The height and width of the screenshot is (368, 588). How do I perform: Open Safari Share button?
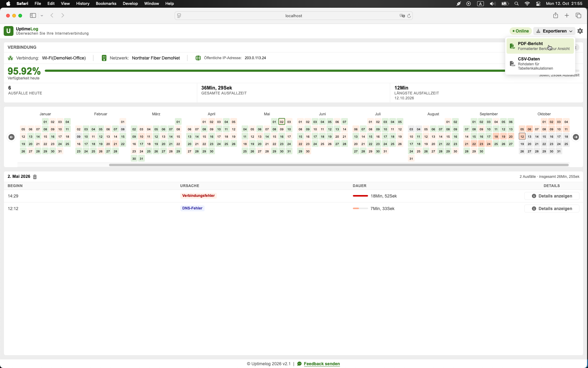(x=556, y=15)
